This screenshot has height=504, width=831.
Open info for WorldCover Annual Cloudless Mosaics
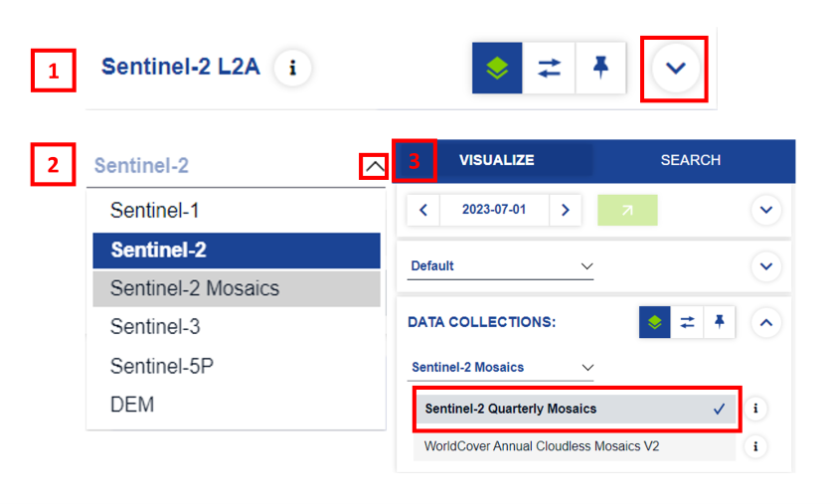(x=755, y=446)
